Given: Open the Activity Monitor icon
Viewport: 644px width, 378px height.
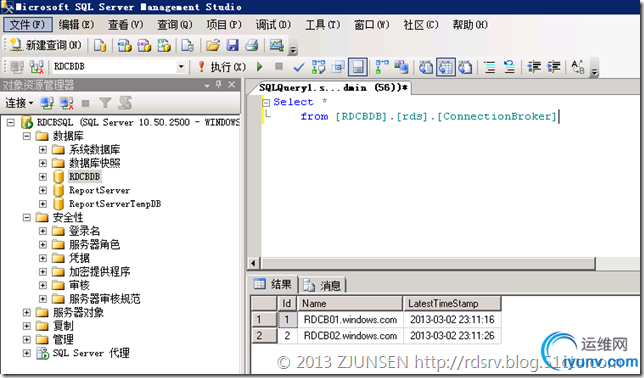Looking at the screenshot, I should (276, 45).
